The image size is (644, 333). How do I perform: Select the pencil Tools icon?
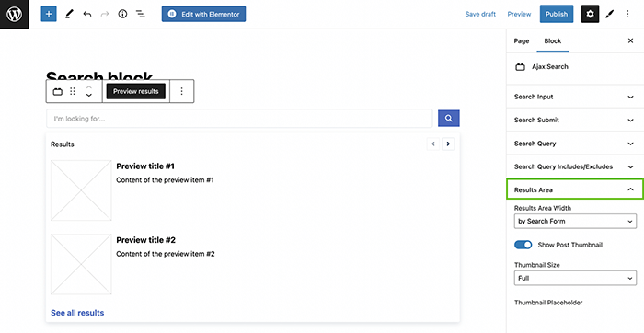coord(69,14)
